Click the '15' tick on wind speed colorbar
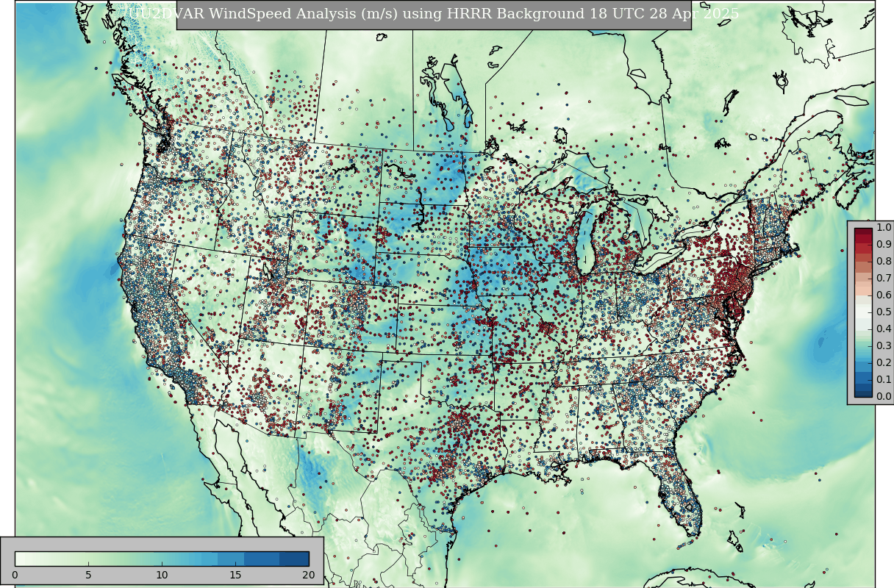This screenshot has width=894, height=588. [x=235, y=575]
